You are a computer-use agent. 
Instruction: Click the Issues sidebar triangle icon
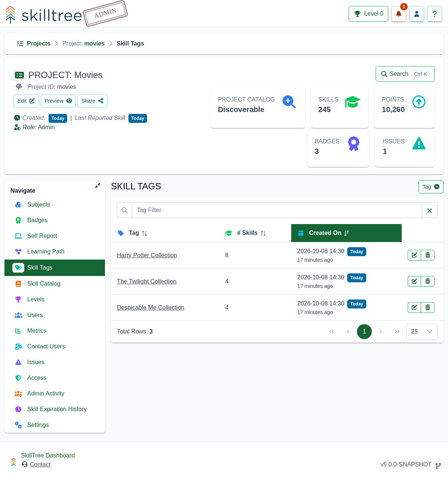[18, 362]
